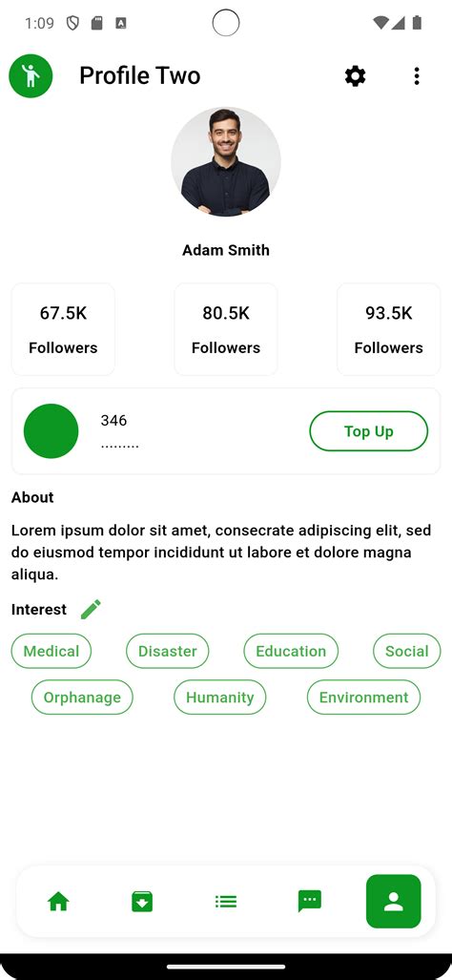Viewport: 452px width, 980px height.
Task: Toggle the Disaster interest chip
Action: [x=167, y=651]
